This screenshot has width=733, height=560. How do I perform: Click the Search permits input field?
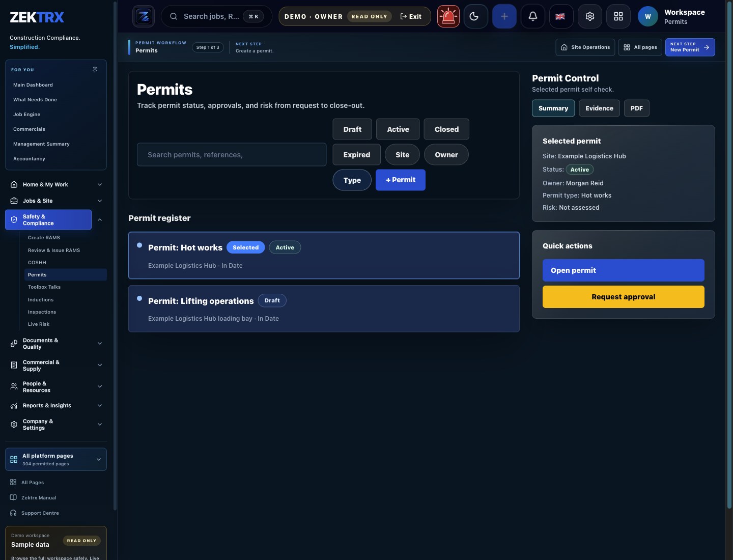pyautogui.click(x=232, y=155)
